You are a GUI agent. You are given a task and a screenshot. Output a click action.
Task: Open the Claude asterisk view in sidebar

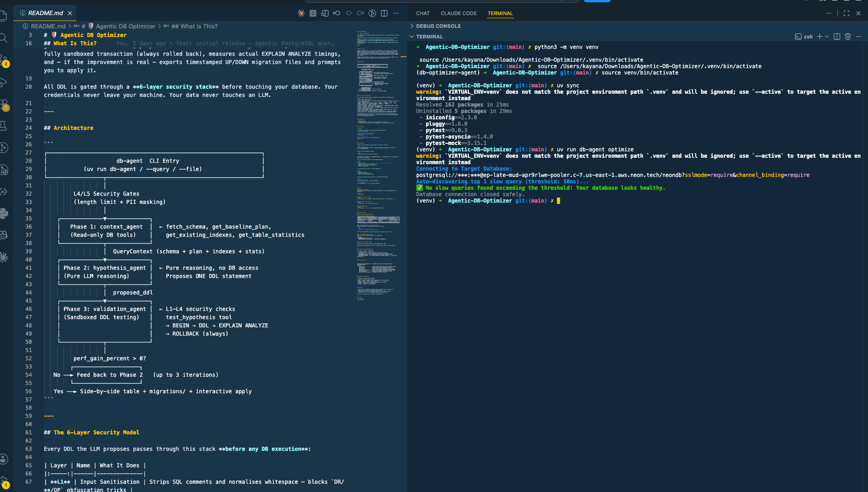pos(4,257)
